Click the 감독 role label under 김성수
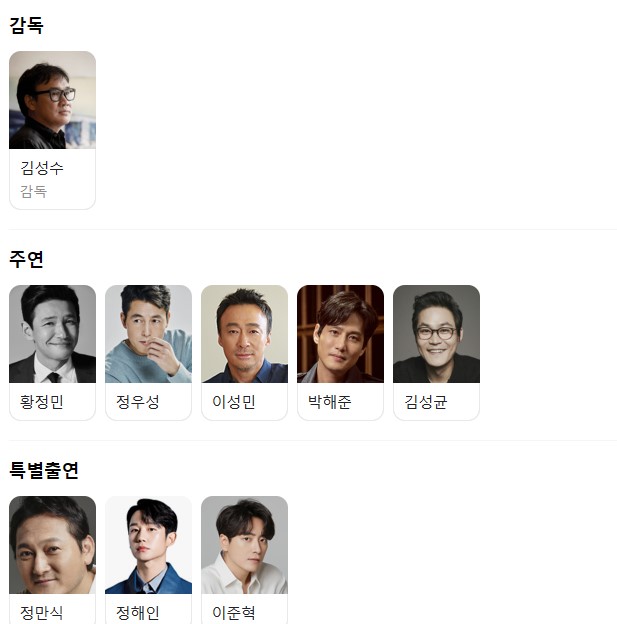 (x=34, y=191)
